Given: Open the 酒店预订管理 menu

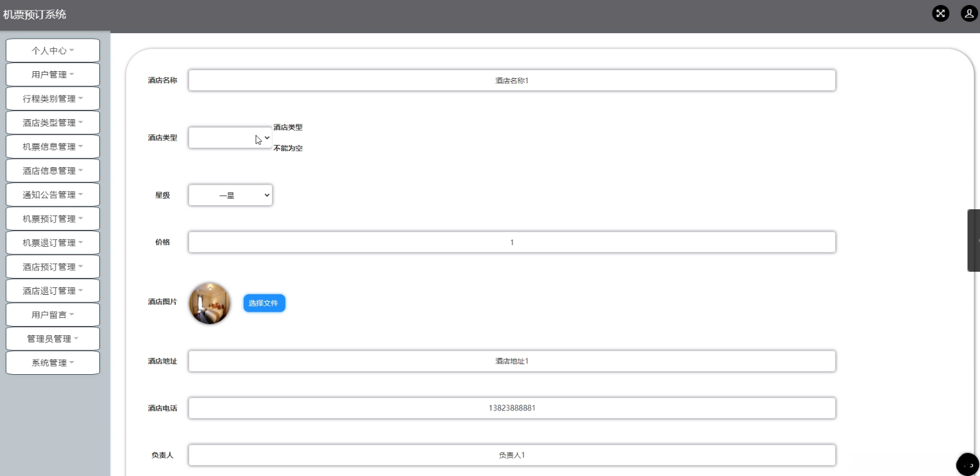Looking at the screenshot, I should (x=52, y=267).
